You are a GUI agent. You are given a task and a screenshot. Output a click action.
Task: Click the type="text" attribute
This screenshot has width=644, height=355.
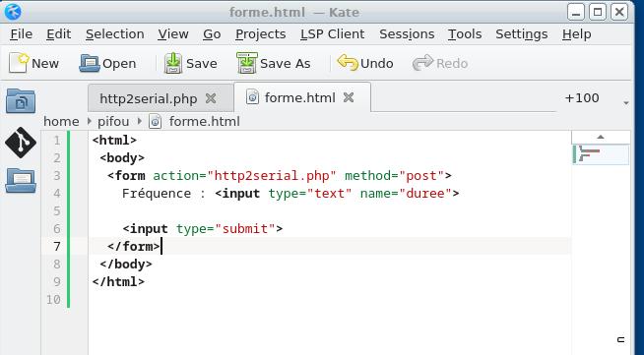point(310,193)
